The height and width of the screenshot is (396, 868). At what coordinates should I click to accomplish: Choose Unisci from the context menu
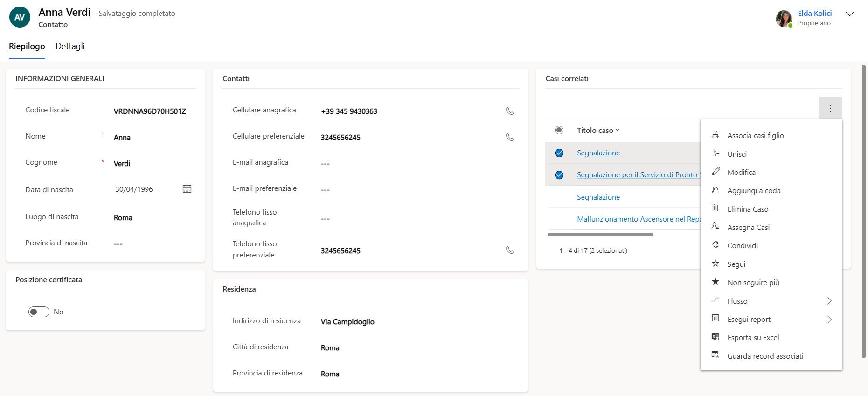[x=737, y=154]
